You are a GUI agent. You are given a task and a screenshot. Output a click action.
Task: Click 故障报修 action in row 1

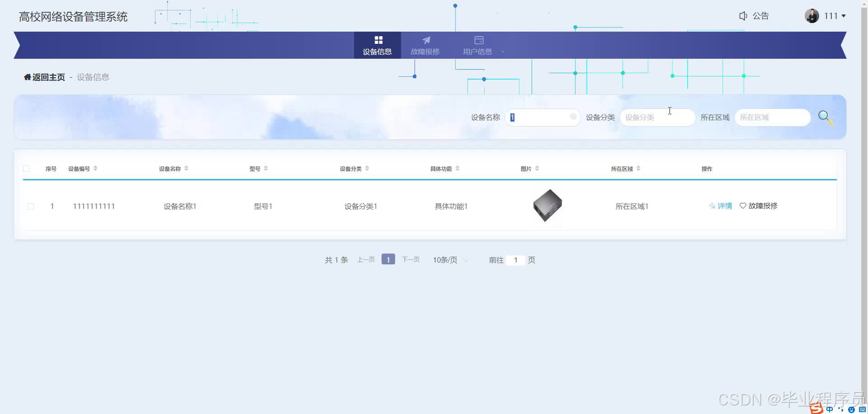(x=763, y=206)
